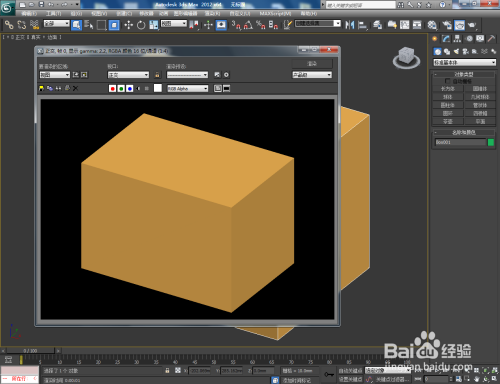Screen dimensions: 500x384
Task: Toggle the Spinner Snap button
Action: (x=273, y=25)
